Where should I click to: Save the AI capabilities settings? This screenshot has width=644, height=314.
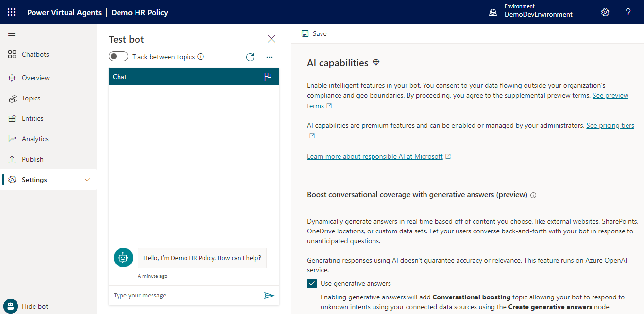point(314,33)
